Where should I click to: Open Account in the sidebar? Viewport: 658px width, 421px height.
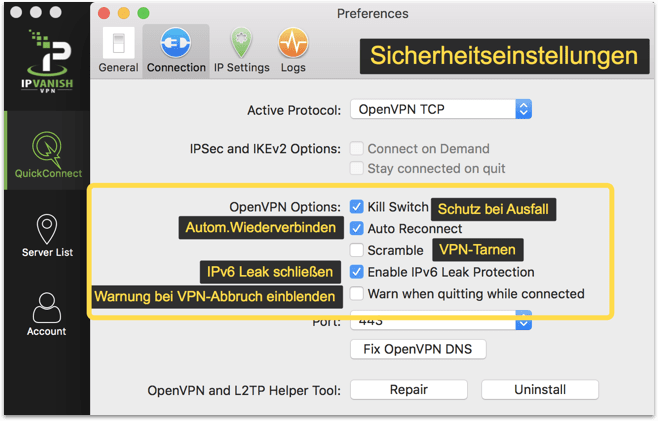pos(46,314)
